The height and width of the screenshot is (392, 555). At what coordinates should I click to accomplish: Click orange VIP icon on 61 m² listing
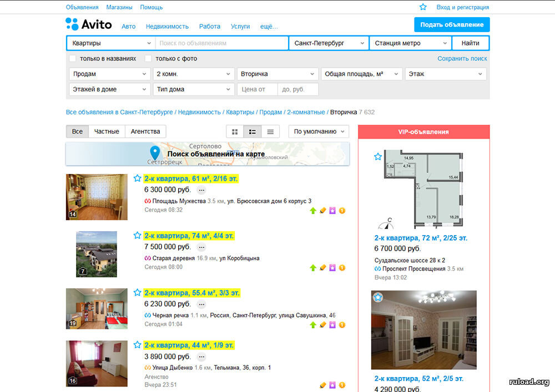tap(342, 211)
